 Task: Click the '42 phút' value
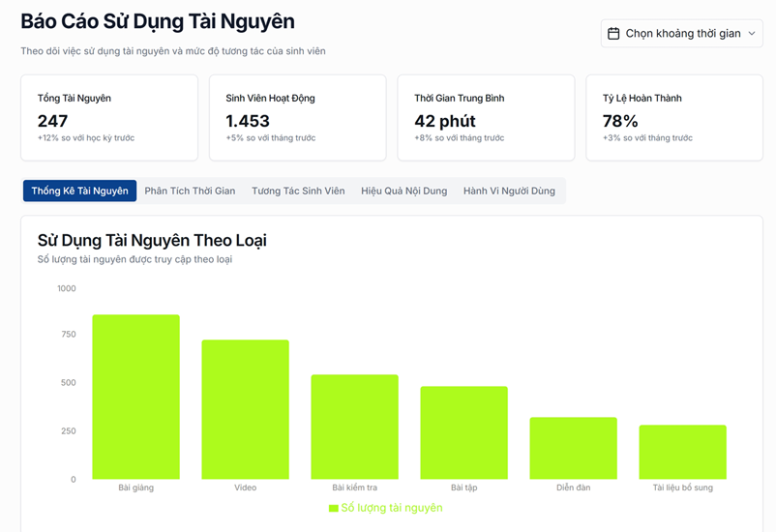coord(445,121)
